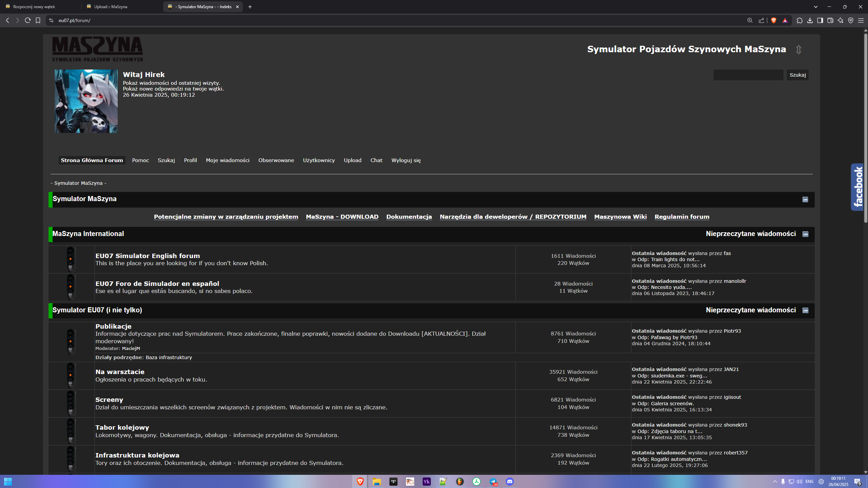The width and height of the screenshot is (868, 488).
Task: Open the Brave VPN shield icon
Action: tap(850, 20)
